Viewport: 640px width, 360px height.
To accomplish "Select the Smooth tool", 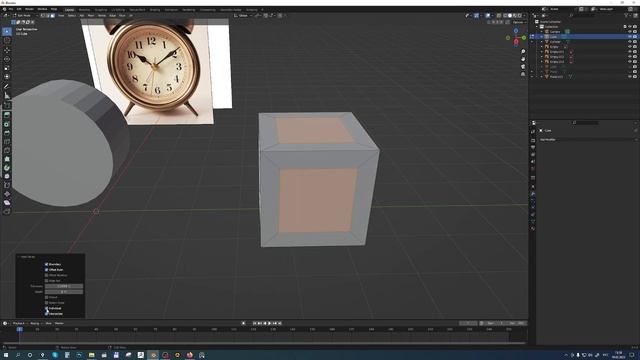I will click(7, 176).
